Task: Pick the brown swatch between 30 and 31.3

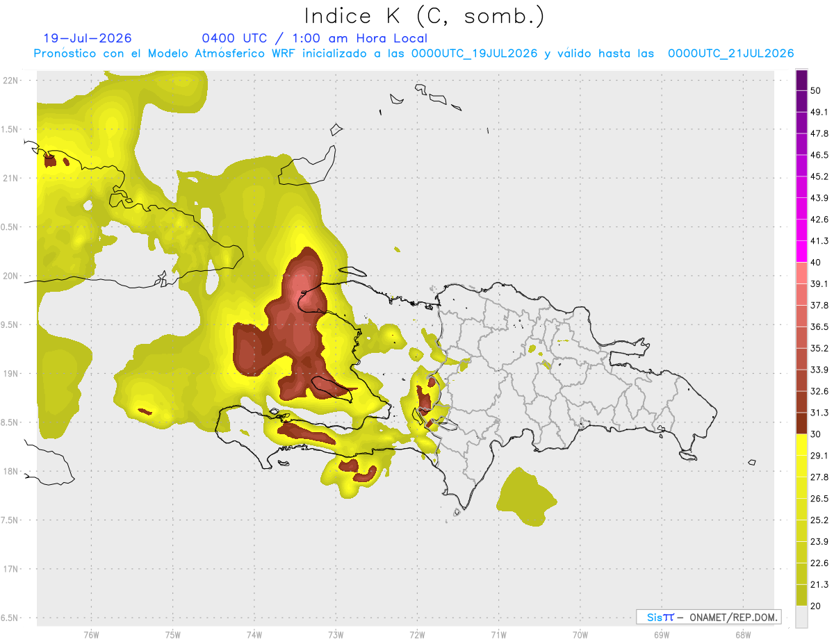Action: [x=802, y=424]
